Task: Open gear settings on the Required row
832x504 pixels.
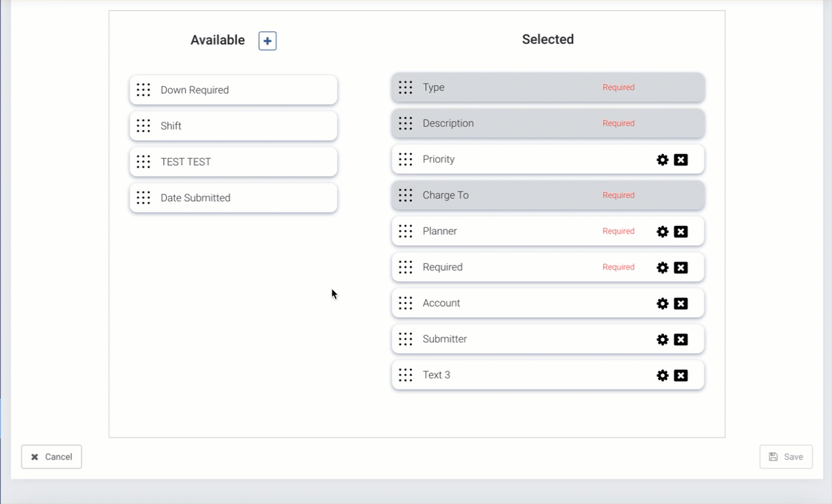Action: [x=663, y=268]
